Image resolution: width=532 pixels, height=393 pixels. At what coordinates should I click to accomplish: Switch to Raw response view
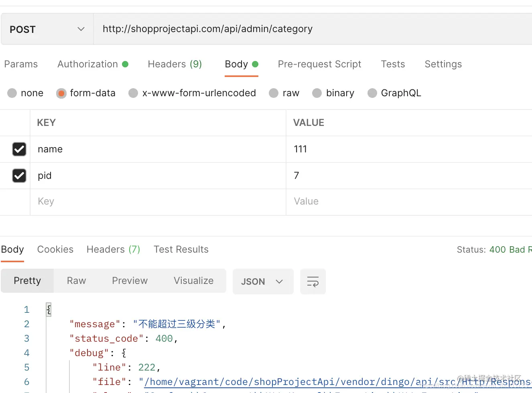[x=77, y=281]
